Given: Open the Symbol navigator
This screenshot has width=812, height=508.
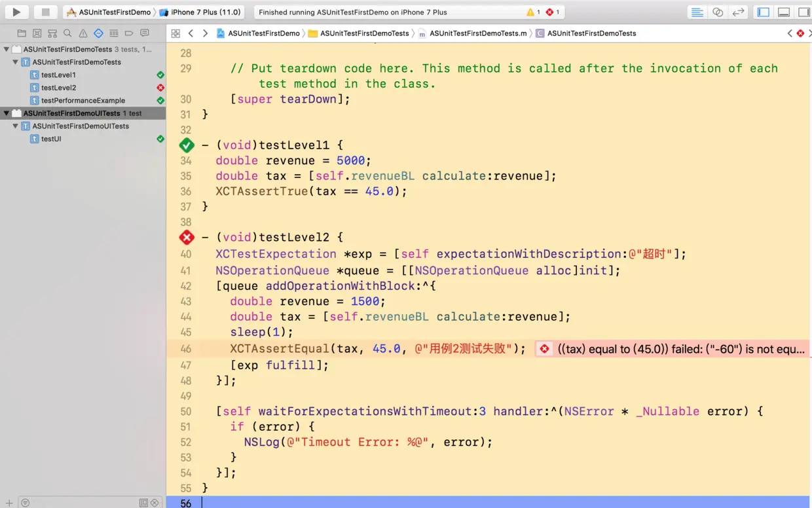Looking at the screenshot, I should tap(52, 33).
